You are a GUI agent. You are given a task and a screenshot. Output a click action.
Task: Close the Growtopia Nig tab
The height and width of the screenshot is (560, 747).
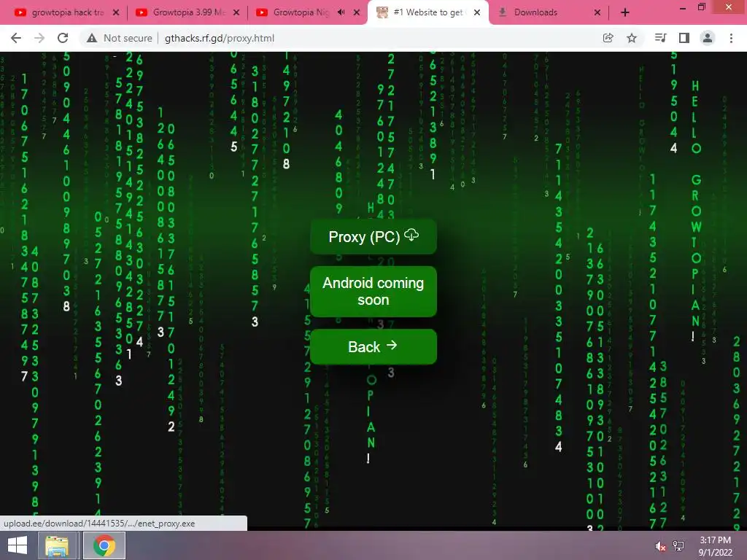(x=356, y=12)
